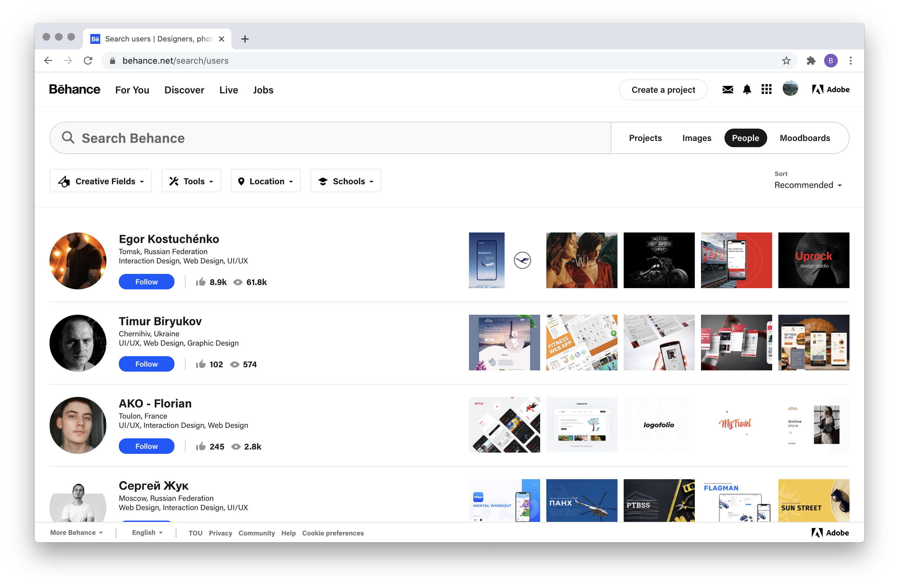This screenshot has width=899, height=588.
Task: Click inside the Search Behance field
Action: point(330,138)
